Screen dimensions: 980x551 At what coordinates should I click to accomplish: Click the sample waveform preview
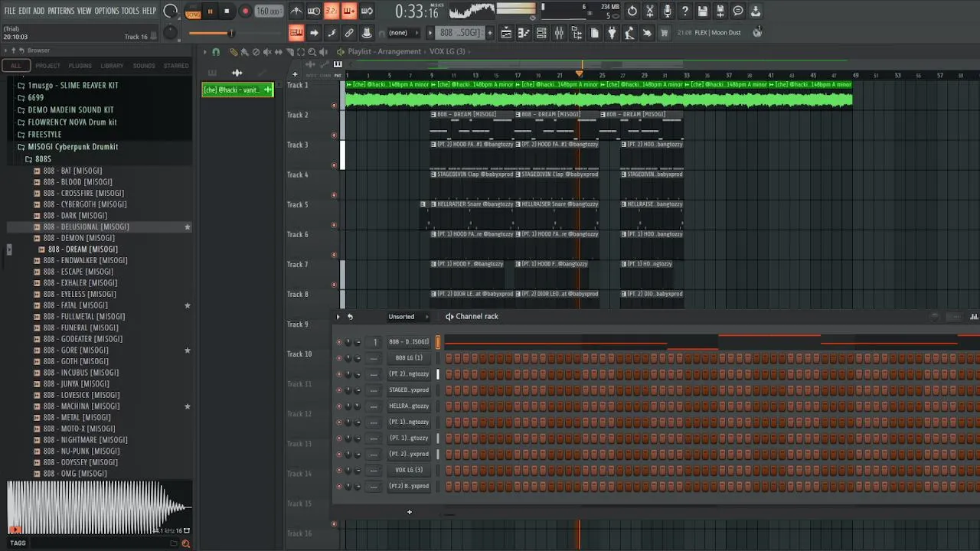click(98, 507)
